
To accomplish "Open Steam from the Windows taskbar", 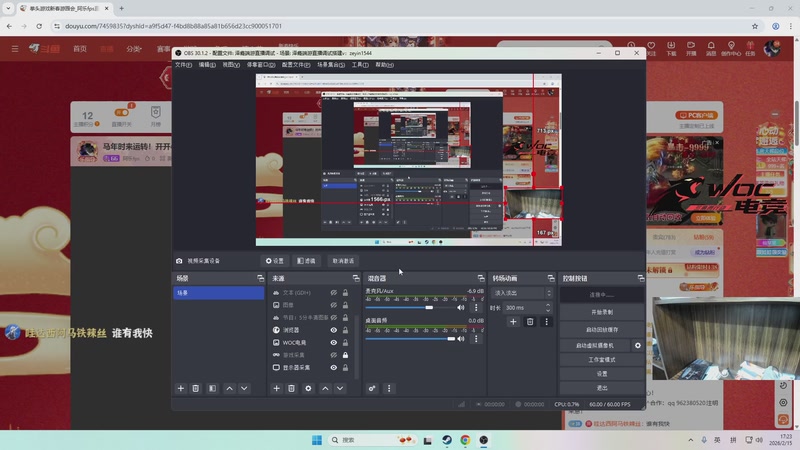I will tap(447, 440).
